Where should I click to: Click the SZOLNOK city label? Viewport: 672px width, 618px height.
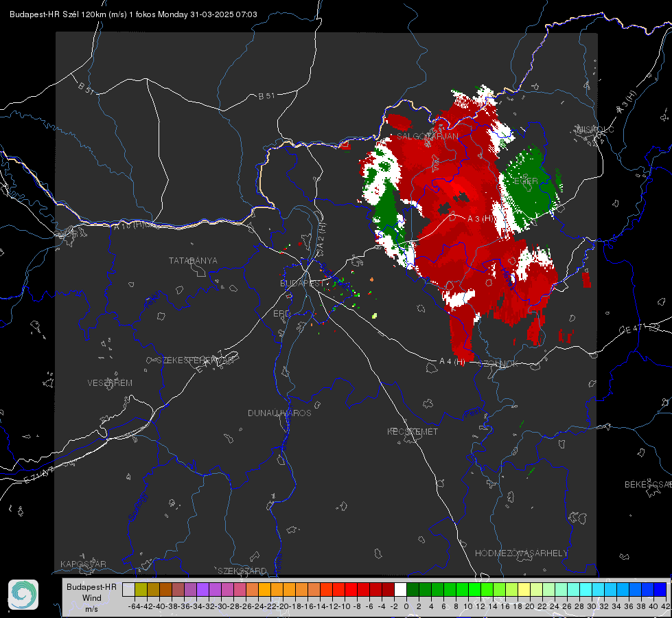point(499,364)
